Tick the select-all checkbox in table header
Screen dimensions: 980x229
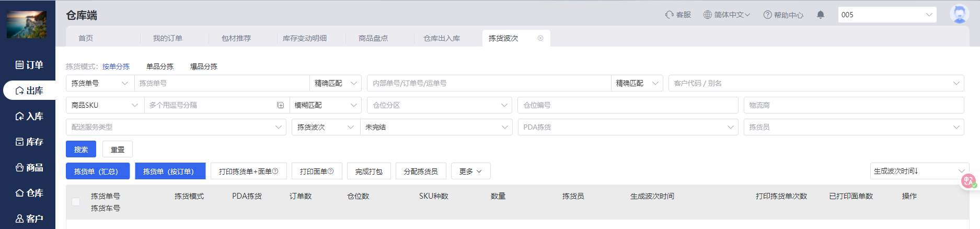[76, 202]
